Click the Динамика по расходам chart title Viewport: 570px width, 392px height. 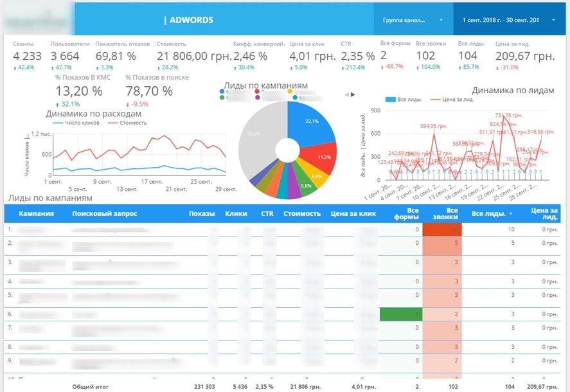pos(93,114)
